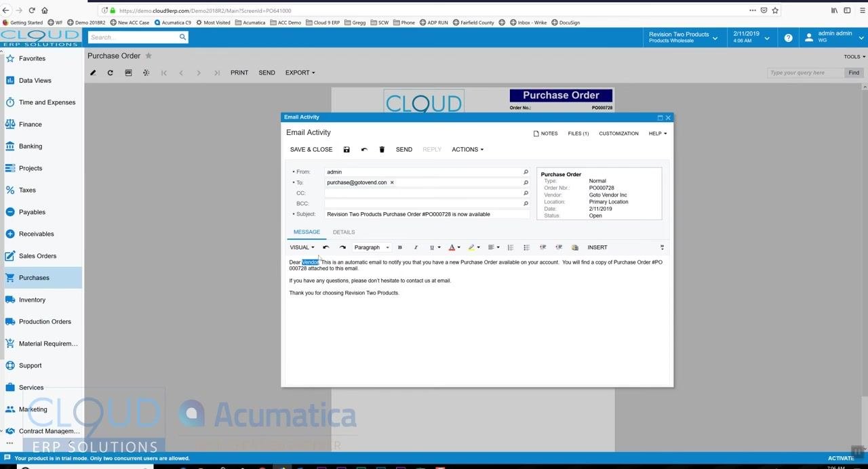The width and height of the screenshot is (868, 469).
Task: Click INSERT in the editor toolbar
Action: pos(597,247)
